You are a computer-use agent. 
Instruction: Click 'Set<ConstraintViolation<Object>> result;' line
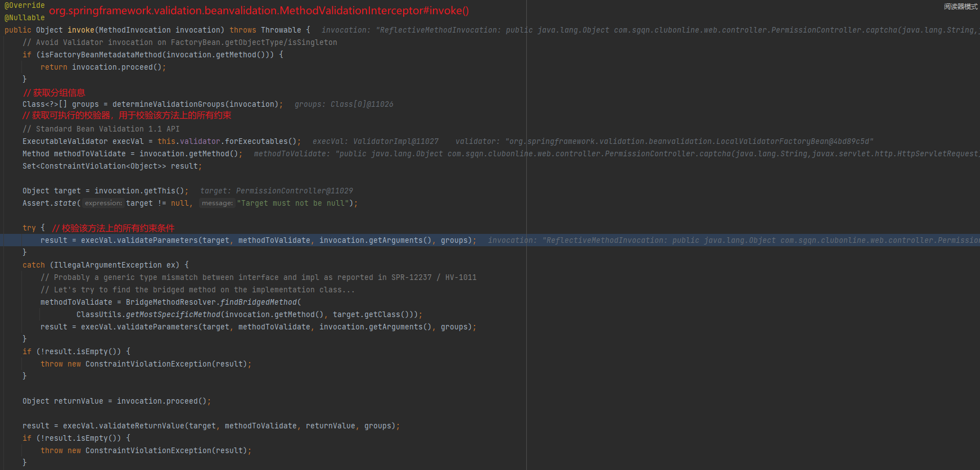pyautogui.click(x=112, y=166)
